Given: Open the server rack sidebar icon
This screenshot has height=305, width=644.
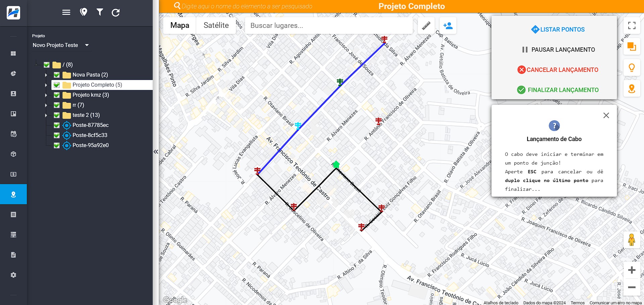Looking at the screenshot, I should [x=13, y=235].
